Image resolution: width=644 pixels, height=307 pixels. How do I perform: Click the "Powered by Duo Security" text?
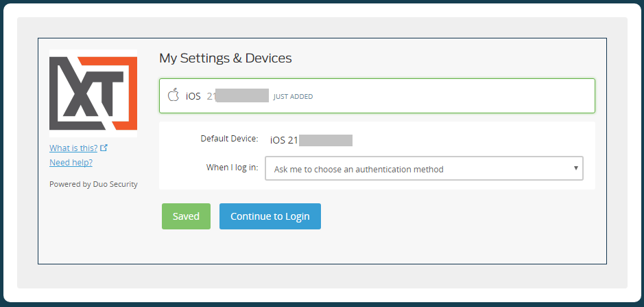tap(93, 184)
